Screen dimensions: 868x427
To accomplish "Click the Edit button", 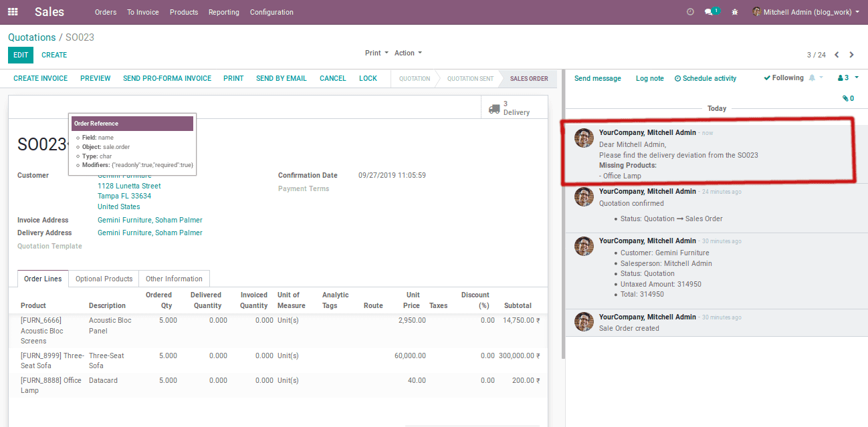I will pos(21,55).
